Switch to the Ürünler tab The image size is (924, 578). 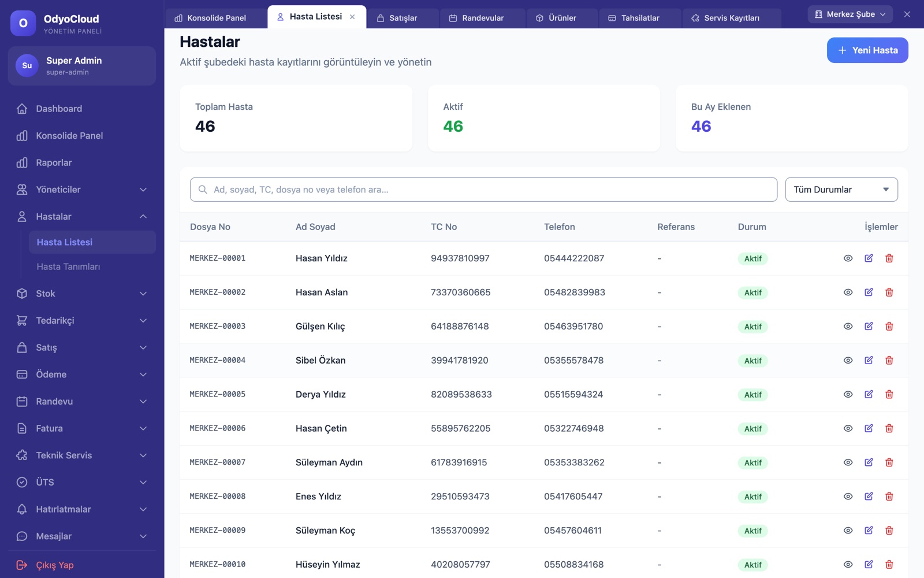coord(562,18)
